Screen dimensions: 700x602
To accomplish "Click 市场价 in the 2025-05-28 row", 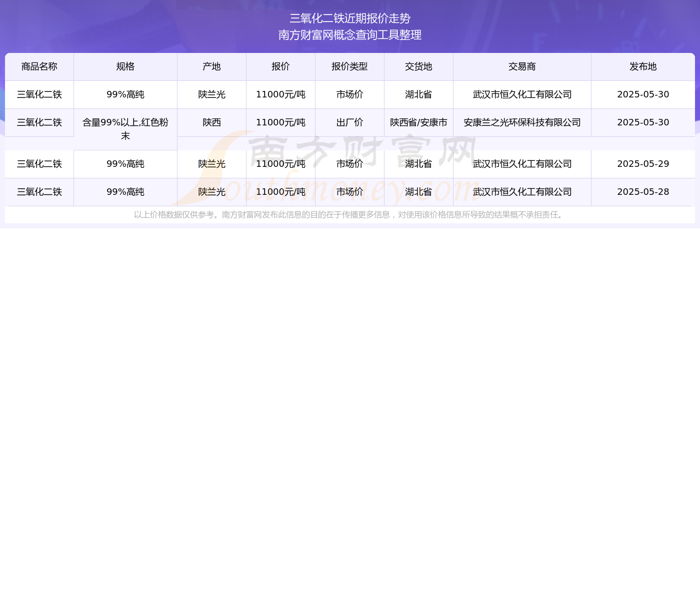I will click(350, 192).
